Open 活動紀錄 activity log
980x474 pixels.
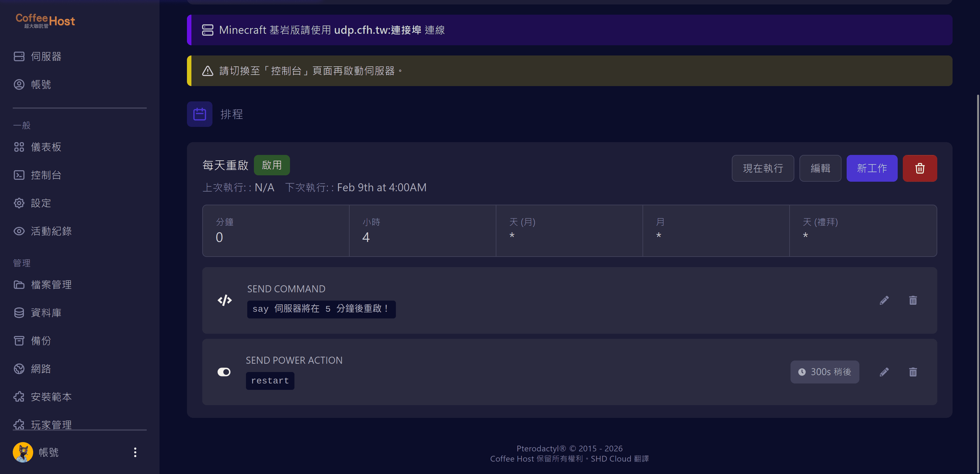coord(51,231)
